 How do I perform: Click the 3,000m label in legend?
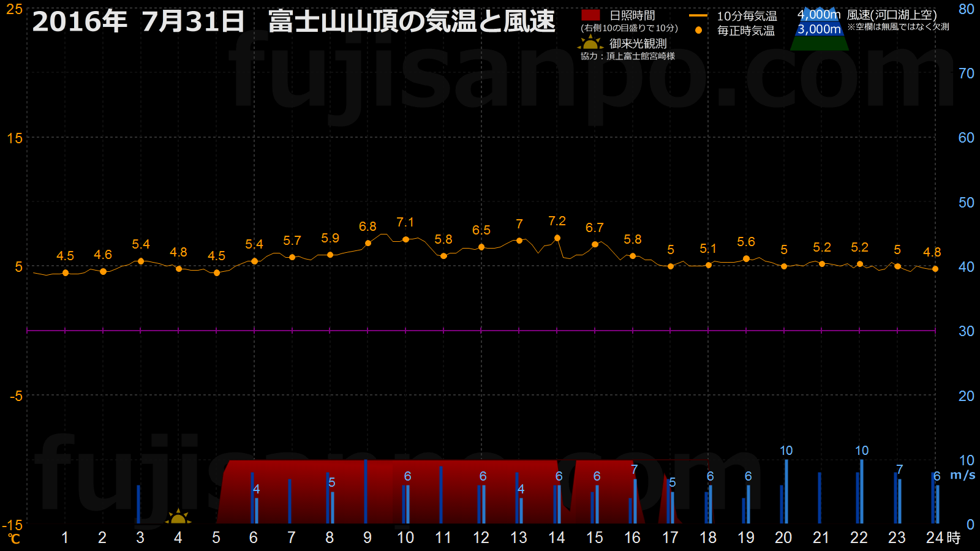(x=819, y=29)
